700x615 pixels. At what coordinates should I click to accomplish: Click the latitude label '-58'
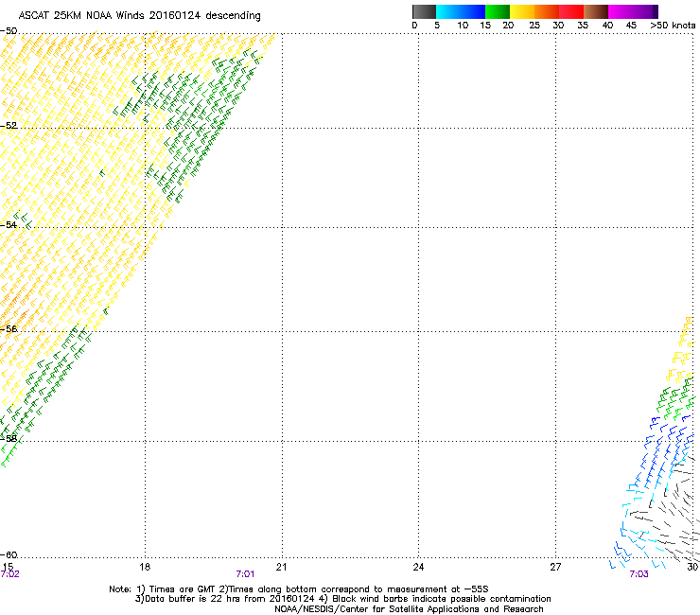[x=9, y=439]
